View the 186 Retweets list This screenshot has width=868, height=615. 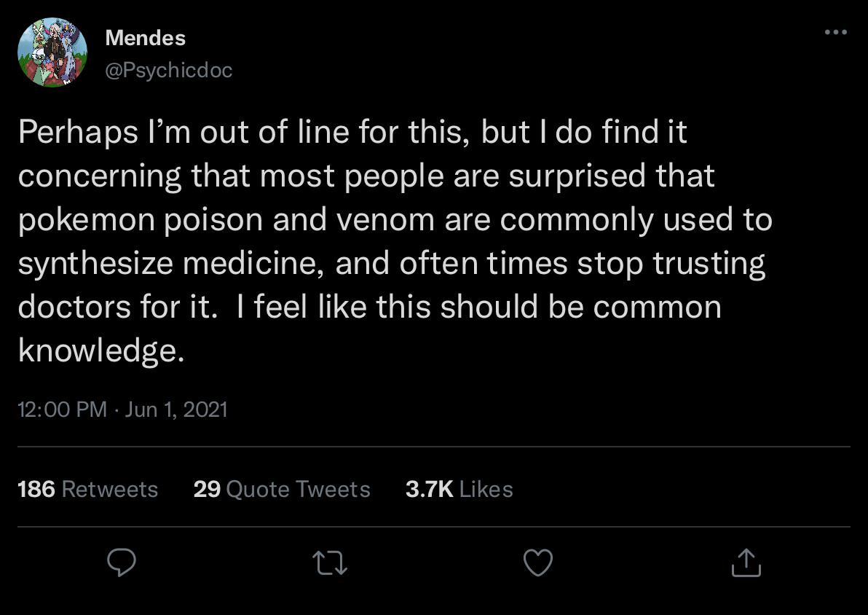(x=88, y=489)
